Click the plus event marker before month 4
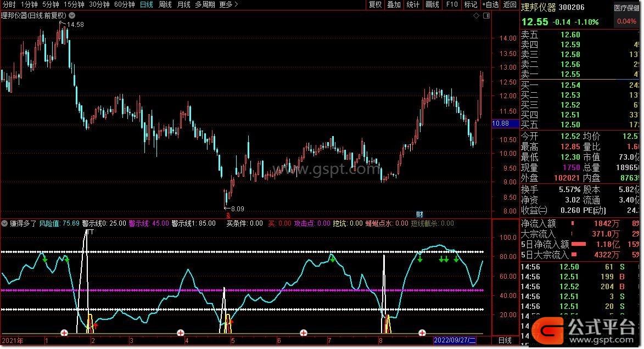The image size is (644, 349). (180, 333)
